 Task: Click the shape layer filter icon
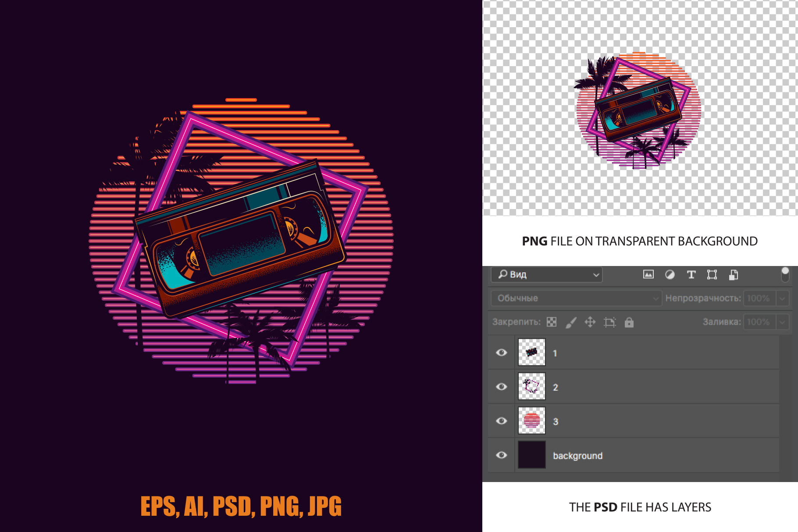(x=712, y=275)
